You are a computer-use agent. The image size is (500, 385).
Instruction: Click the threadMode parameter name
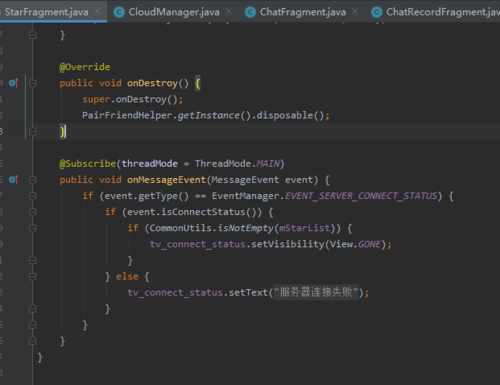pyautogui.click(x=149, y=164)
